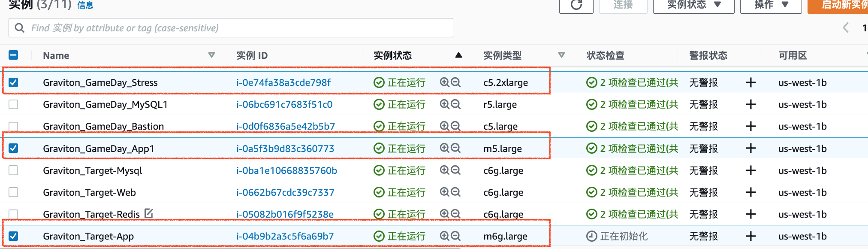868x249 pixels.
Task: Click edit pencil next to Graviton_Target-Redis
Action: 149,213
